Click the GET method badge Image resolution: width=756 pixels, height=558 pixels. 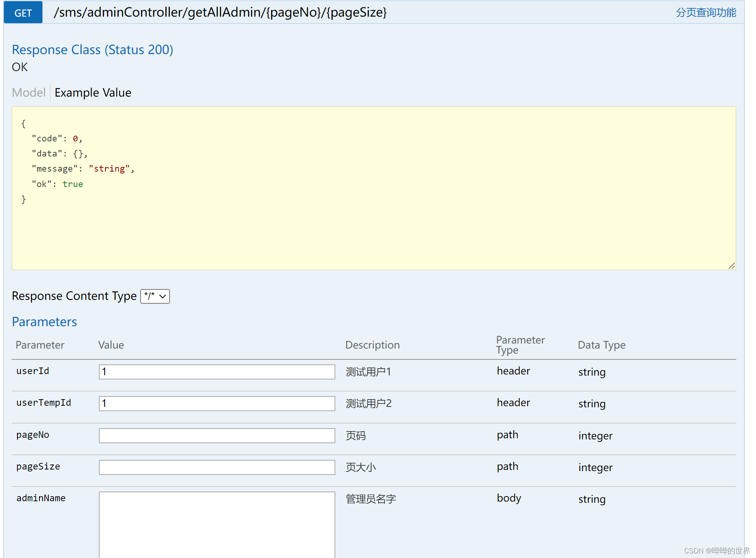tap(23, 13)
